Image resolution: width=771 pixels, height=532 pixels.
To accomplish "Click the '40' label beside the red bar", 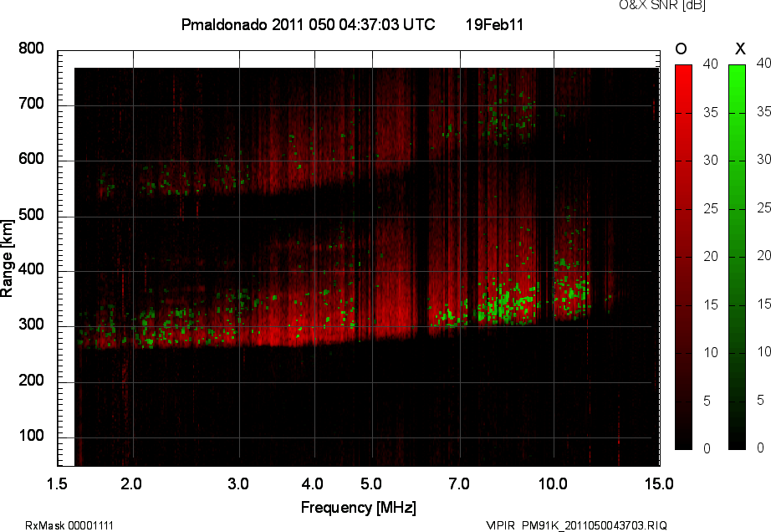I will [711, 64].
